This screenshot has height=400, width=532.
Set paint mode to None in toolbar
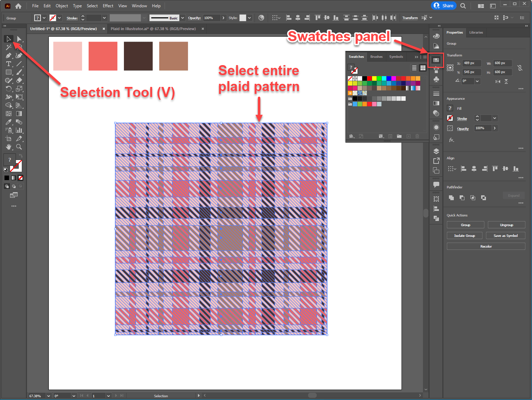[x=21, y=178]
